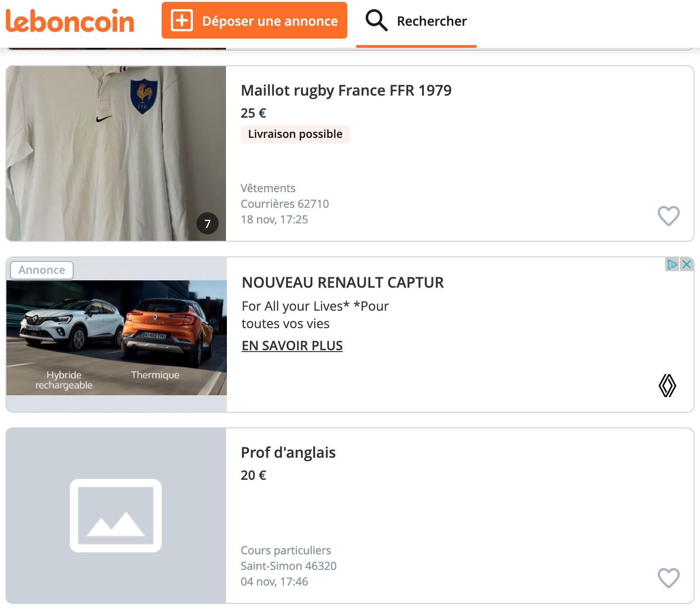Click the plus icon for posting an ad
This screenshot has height=614, width=700.
(x=182, y=21)
